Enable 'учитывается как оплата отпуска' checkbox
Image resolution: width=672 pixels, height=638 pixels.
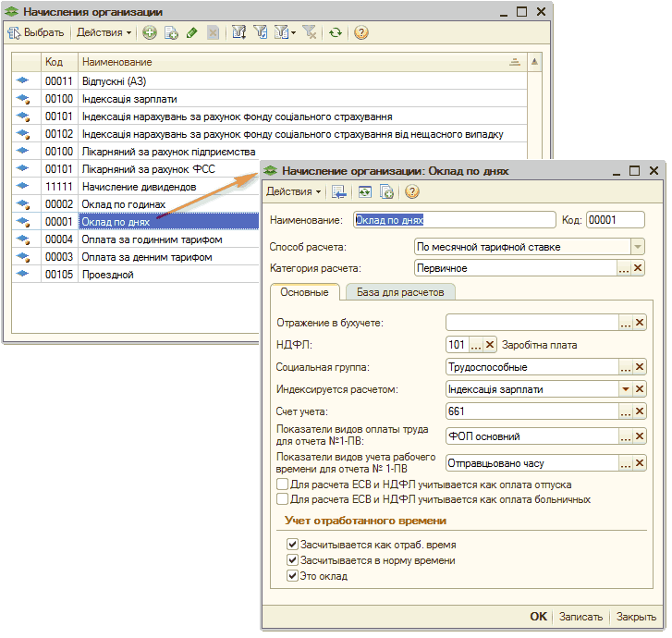click(283, 485)
